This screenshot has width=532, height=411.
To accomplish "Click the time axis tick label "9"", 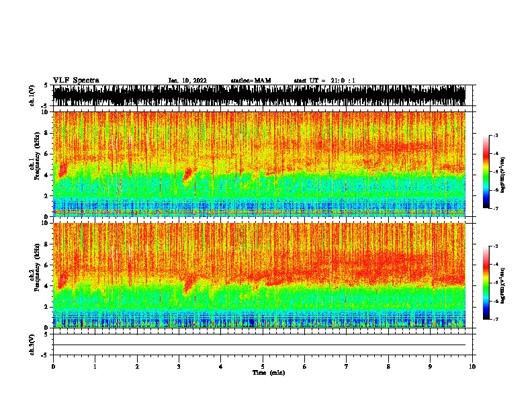I will (430, 367).
